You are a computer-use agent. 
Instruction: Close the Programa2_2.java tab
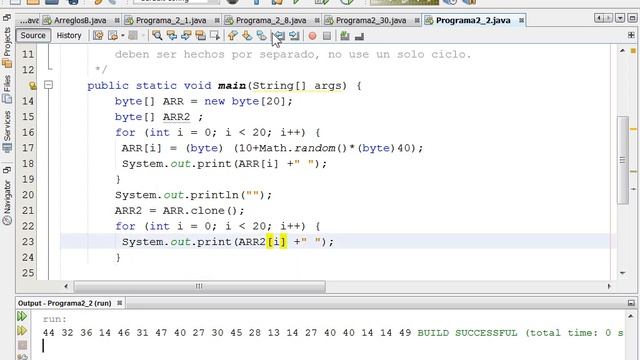pos(521,20)
